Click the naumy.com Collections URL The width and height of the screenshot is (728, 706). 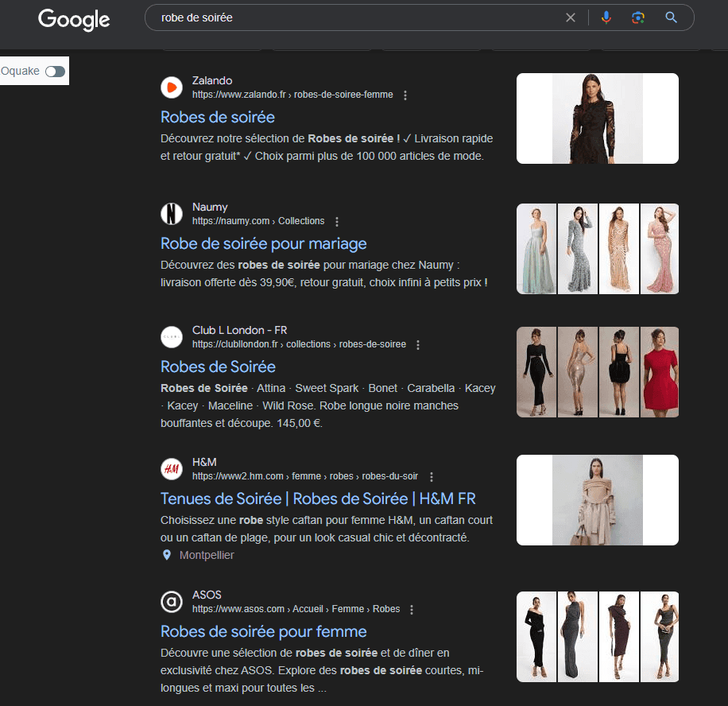258,221
